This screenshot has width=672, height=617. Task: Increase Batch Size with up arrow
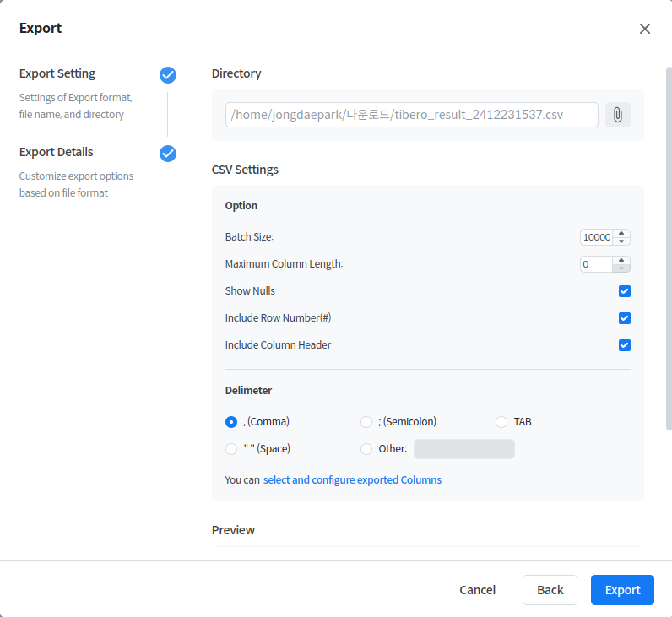(621, 233)
